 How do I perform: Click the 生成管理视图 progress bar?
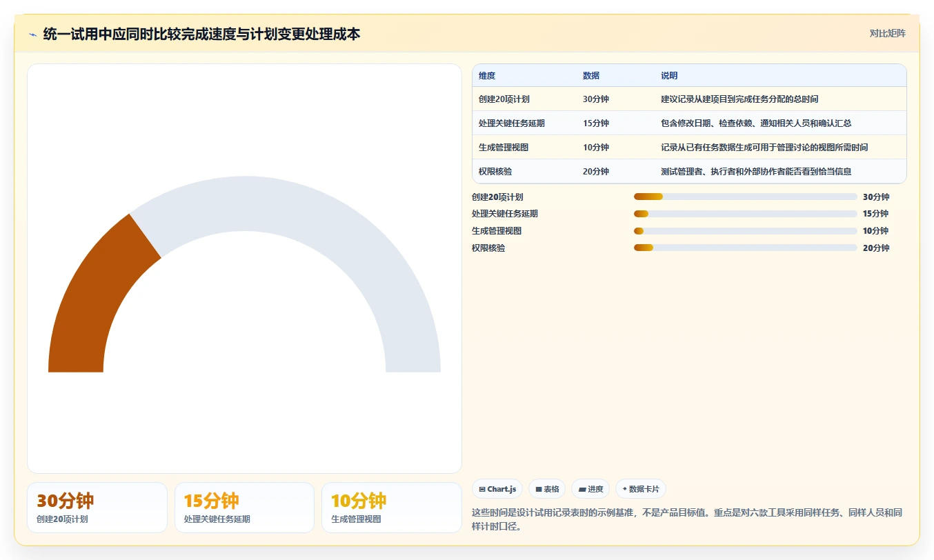(x=745, y=231)
